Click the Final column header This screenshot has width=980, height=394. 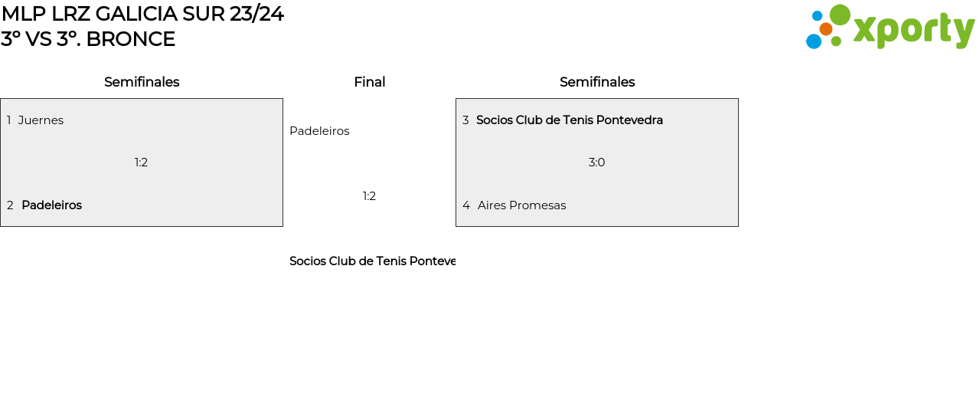pyautogui.click(x=369, y=82)
